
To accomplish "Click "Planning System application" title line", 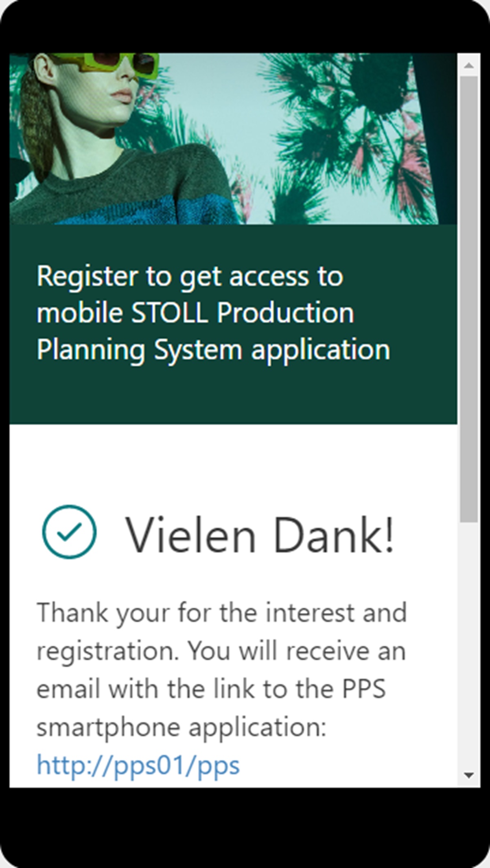I will (x=213, y=350).
